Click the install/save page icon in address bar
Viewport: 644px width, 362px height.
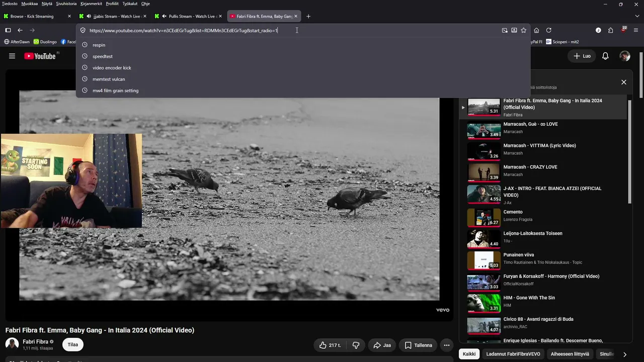coord(514,30)
